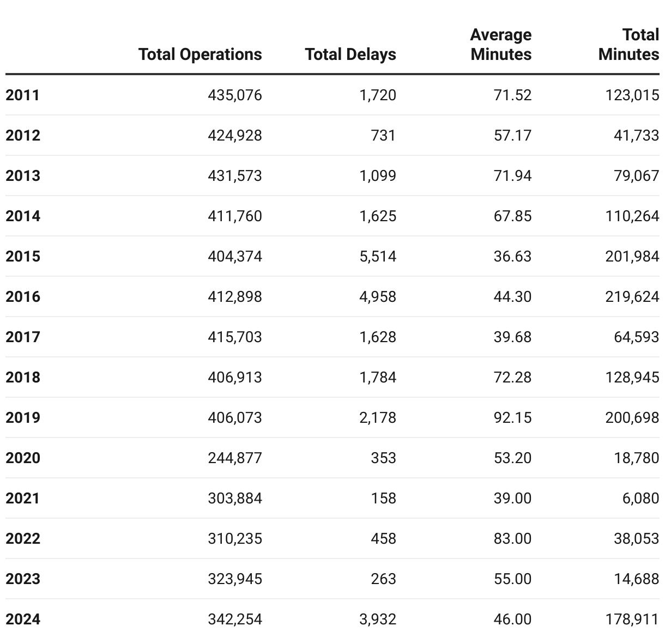Click the Total Operations column header

[x=200, y=54]
